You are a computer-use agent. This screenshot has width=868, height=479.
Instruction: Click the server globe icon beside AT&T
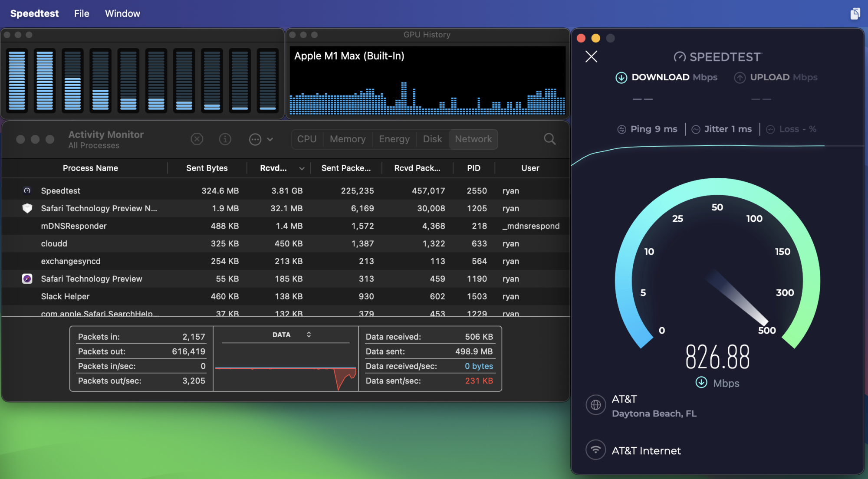[596, 405]
